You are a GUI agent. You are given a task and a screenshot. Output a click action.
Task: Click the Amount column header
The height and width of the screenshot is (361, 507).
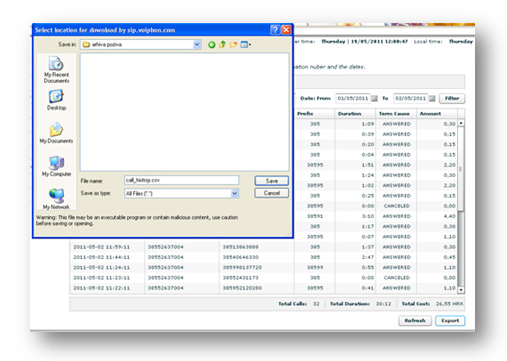click(437, 114)
